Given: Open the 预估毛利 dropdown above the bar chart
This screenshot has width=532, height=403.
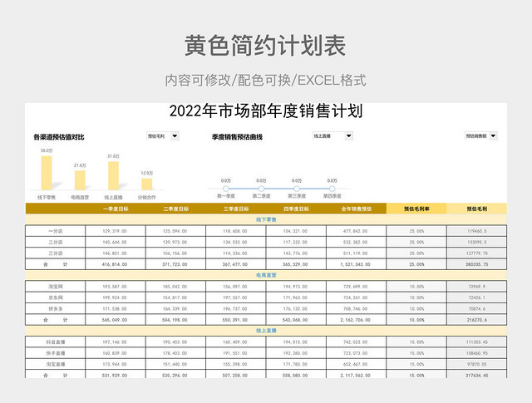Looking at the screenshot, I should (x=163, y=136).
